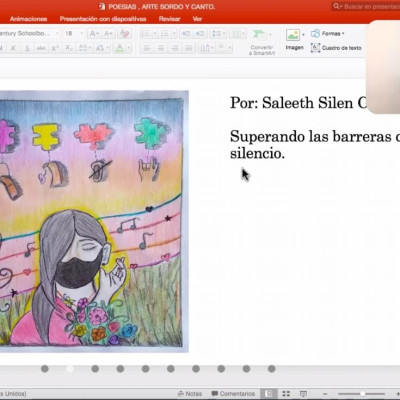Switch to the Revisar tab
This screenshot has width=400, height=400.
coord(169,19)
